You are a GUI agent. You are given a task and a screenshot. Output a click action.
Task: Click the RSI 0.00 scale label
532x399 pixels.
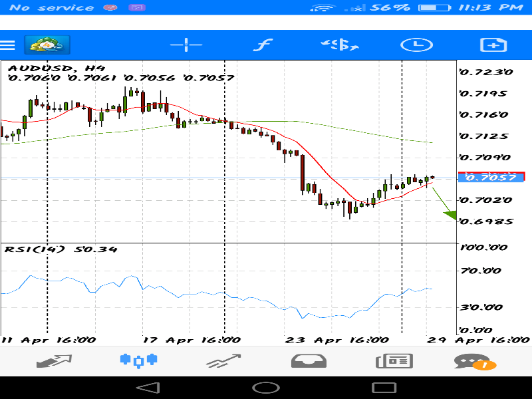coord(475,330)
